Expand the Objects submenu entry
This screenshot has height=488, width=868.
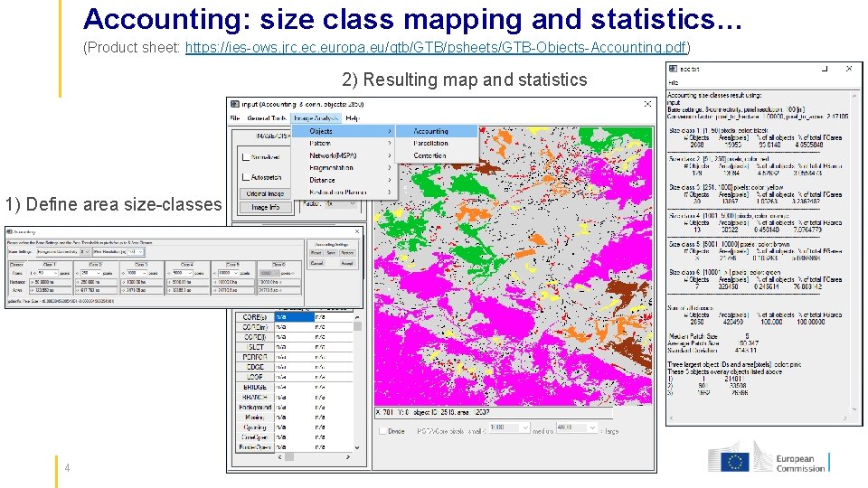[344, 131]
